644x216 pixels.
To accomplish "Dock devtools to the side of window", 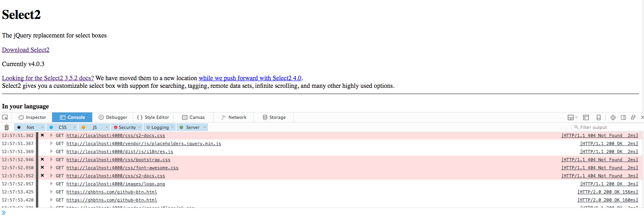I will [623, 117].
